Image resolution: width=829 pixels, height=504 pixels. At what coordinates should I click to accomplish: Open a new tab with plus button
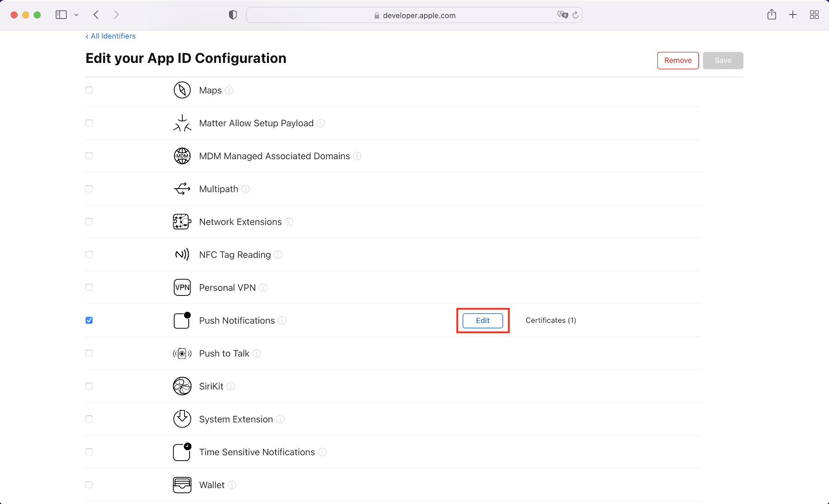pos(793,15)
